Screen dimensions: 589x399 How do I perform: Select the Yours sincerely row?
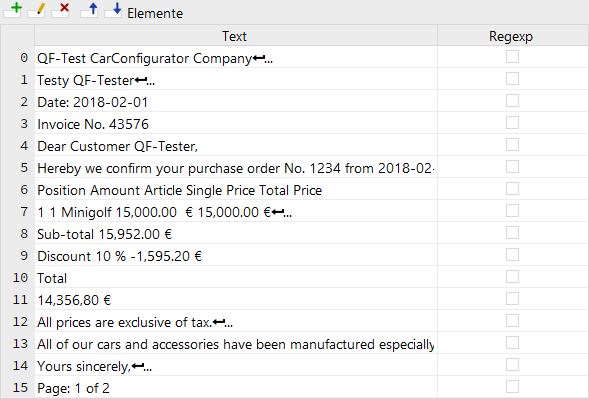(236, 366)
